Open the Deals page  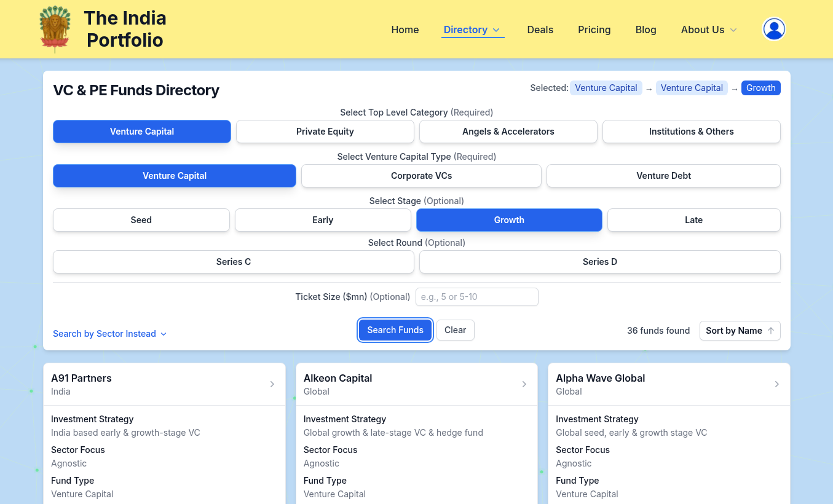[540, 30]
